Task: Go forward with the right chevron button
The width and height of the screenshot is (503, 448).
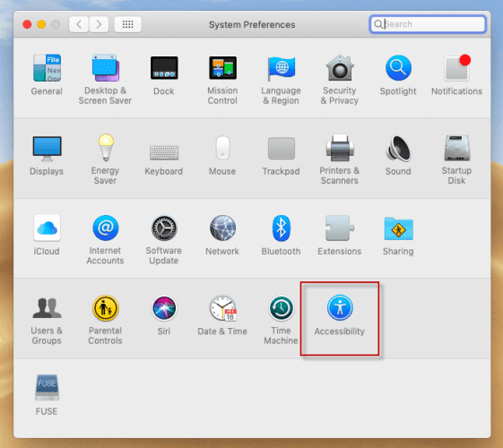Action: point(99,24)
